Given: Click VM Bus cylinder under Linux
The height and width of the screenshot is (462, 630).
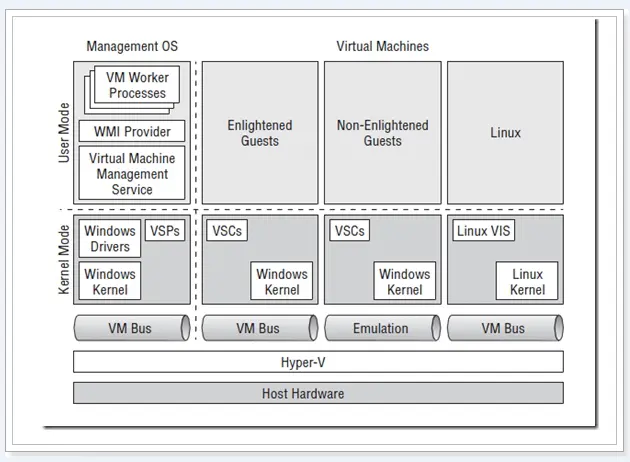Looking at the screenshot, I should 505,328.
